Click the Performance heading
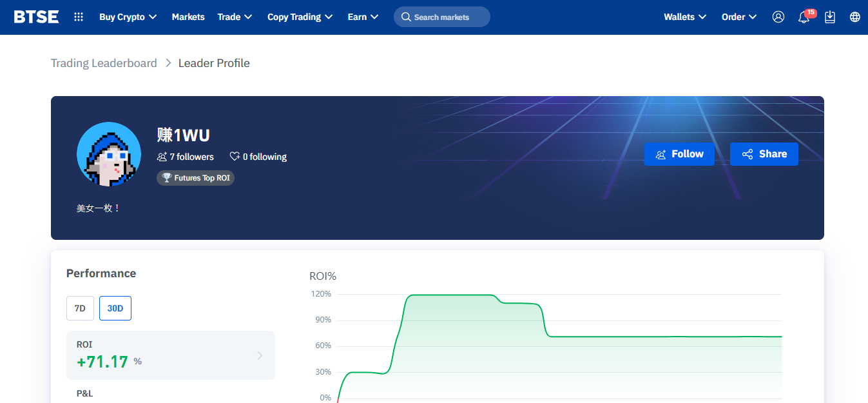Viewport: 868px width, 403px height. pyautogui.click(x=101, y=273)
